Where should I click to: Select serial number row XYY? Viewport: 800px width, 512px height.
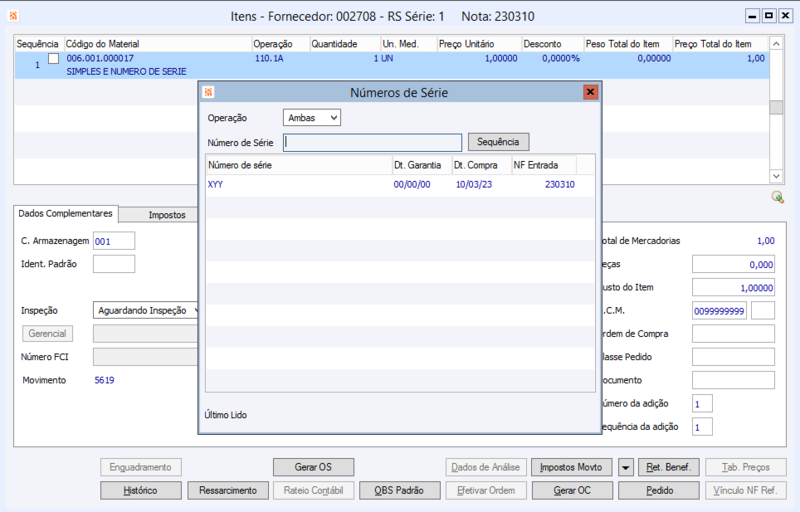coord(400,185)
